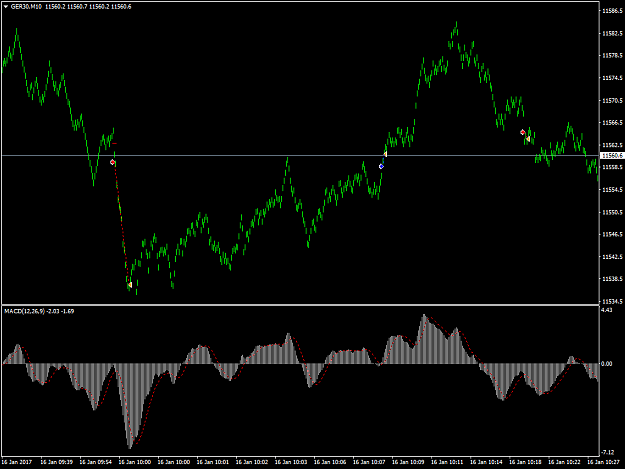The image size is (625, 469).
Task: Click time axis label 16 Jan 10:18
Action: coord(525,462)
